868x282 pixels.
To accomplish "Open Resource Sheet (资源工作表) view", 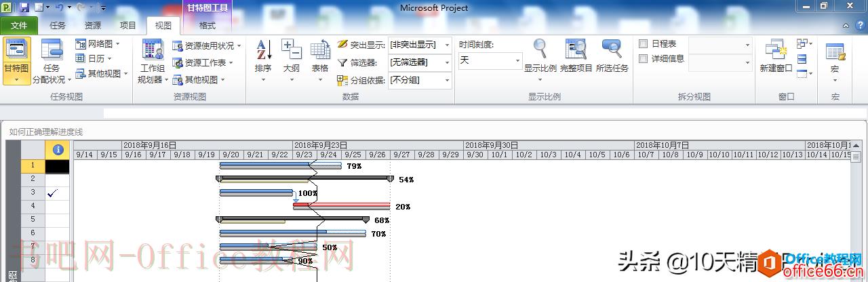I will [x=202, y=62].
